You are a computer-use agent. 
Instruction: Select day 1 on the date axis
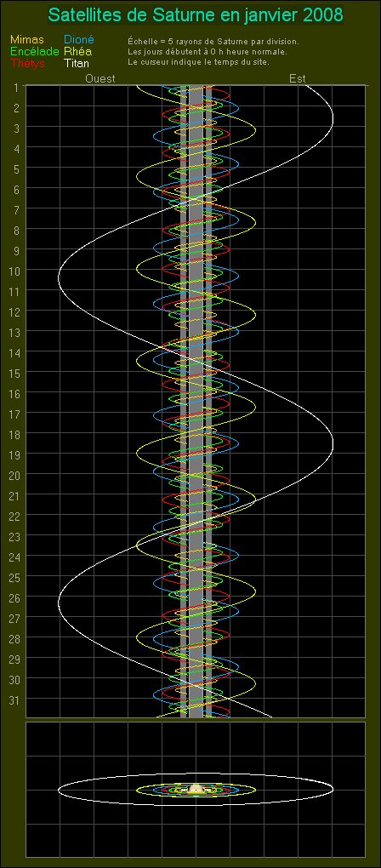pyautogui.click(x=17, y=88)
